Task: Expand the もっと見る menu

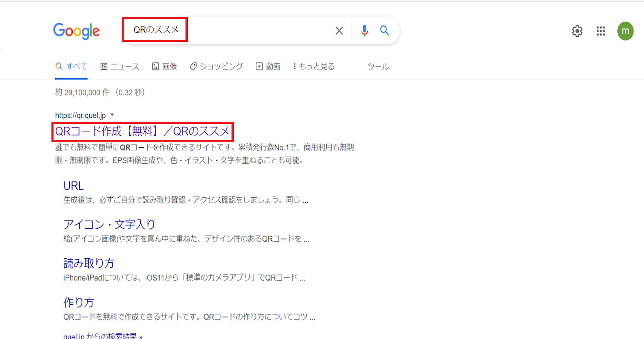Action: pos(314,67)
